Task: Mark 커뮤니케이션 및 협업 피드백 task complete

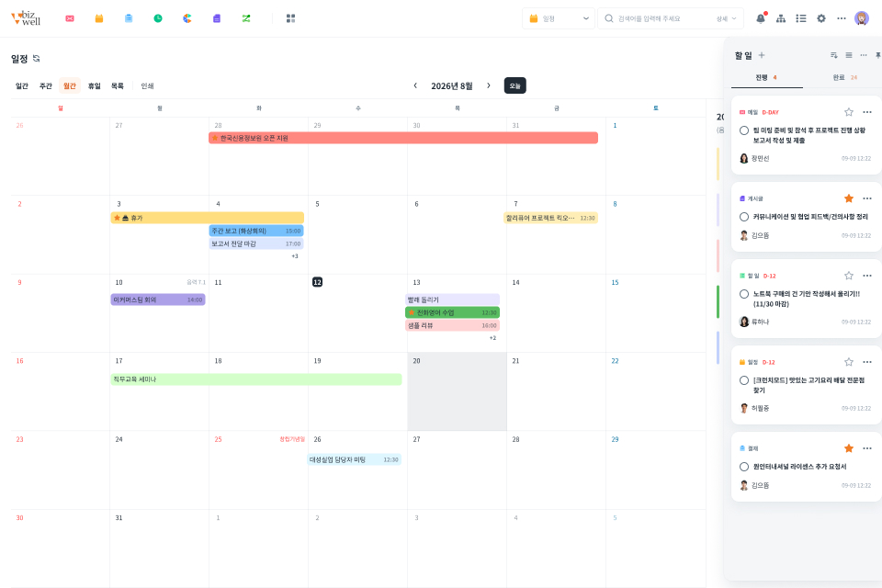Action: click(744, 217)
